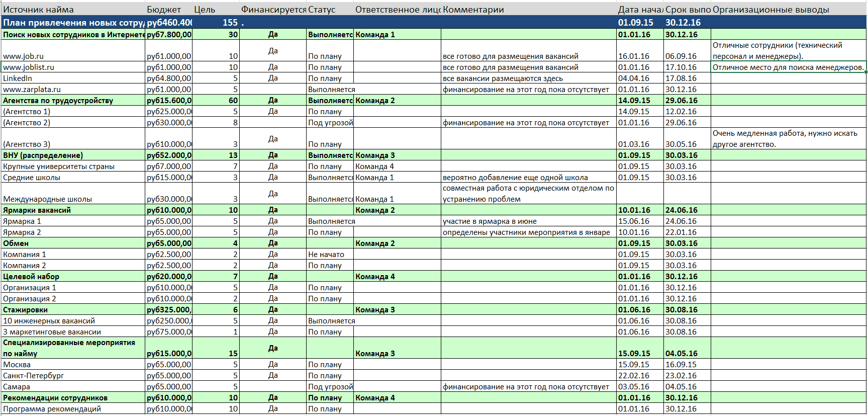Click the 'Отличное место для поиска менеджеров.' cell
The height and width of the screenshot is (416, 868).
[x=788, y=67]
